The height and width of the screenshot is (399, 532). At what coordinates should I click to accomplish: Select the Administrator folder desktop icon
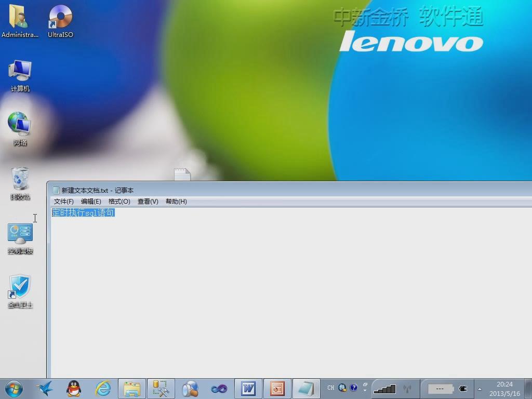pyautogui.click(x=20, y=20)
